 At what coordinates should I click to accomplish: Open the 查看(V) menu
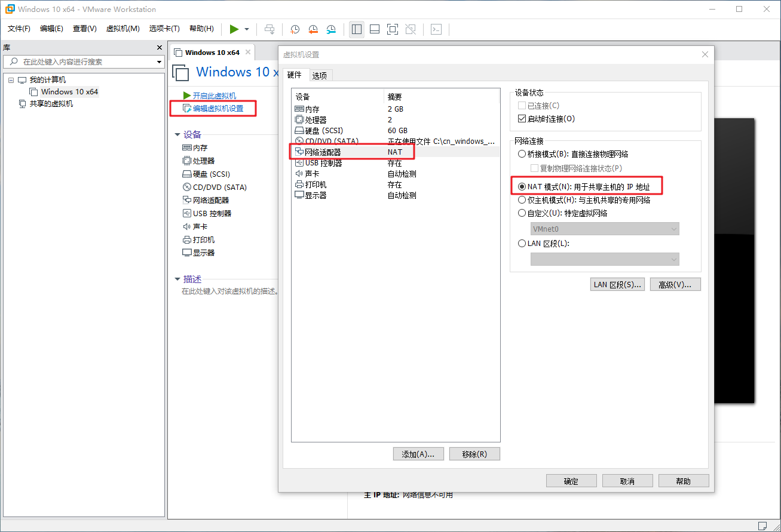pos(84,29)
